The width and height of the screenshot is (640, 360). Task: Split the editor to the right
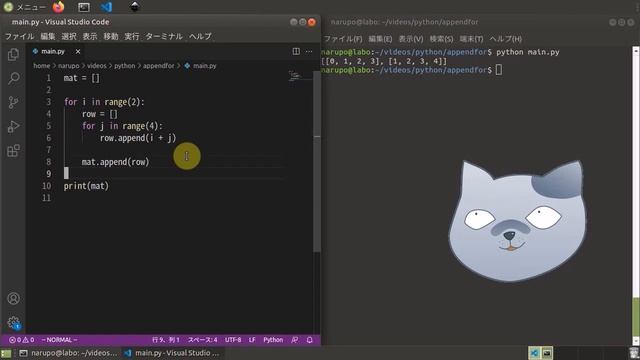coord(296,51)
